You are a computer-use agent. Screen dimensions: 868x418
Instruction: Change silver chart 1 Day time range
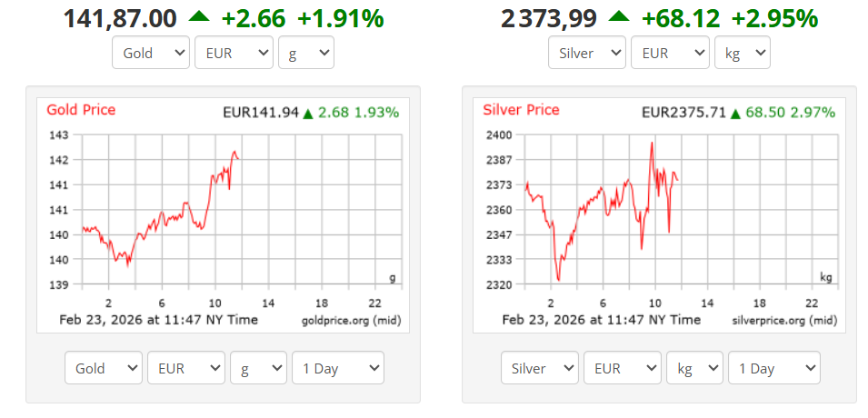coord(774,368)
